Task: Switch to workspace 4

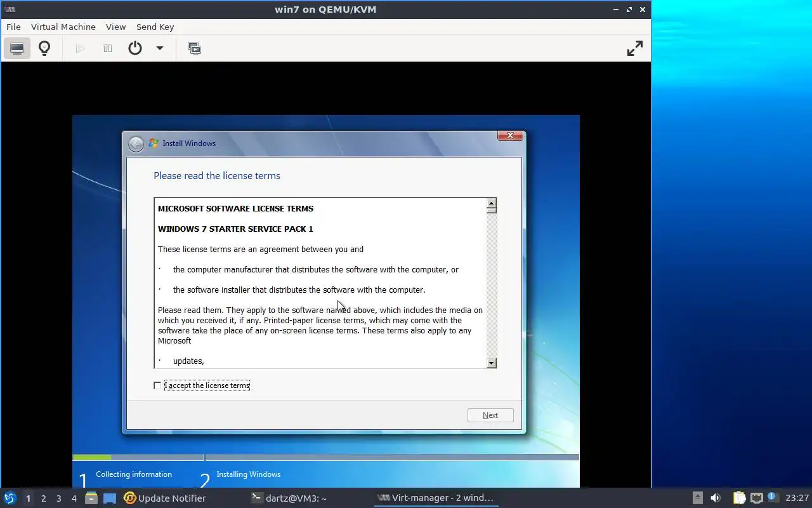Action: [x=74, y=498]
